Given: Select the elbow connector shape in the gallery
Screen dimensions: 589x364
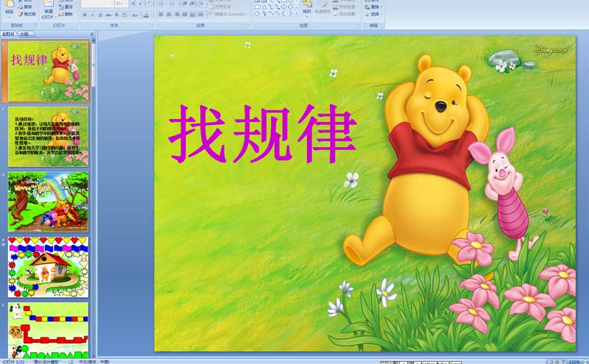Looking at the screenshot, I should pyautogui.click(x=271, y=7).
